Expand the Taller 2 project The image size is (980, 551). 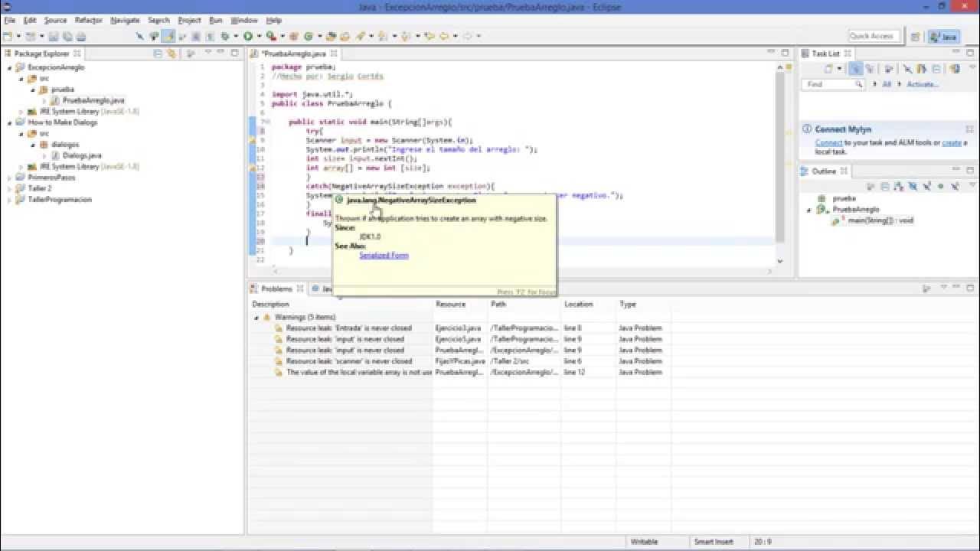[10, 188]
